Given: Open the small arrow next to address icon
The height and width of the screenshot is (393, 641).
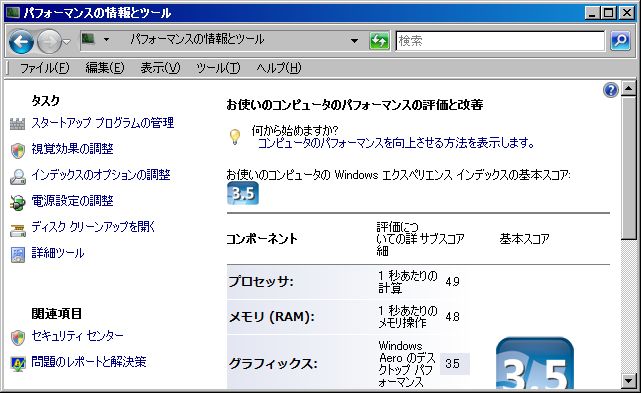Looking at the screenshot, I should pyautogui.click(x=106, y=40).
